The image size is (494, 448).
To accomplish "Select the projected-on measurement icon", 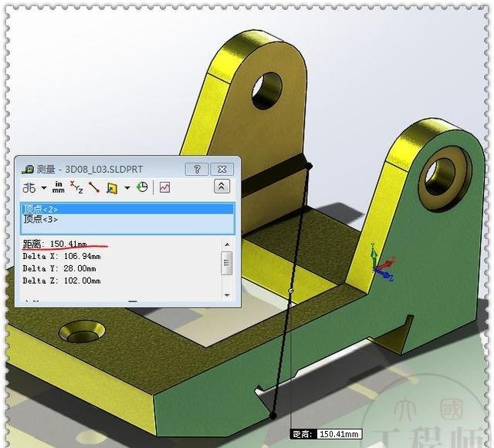I will coord(112,188).
